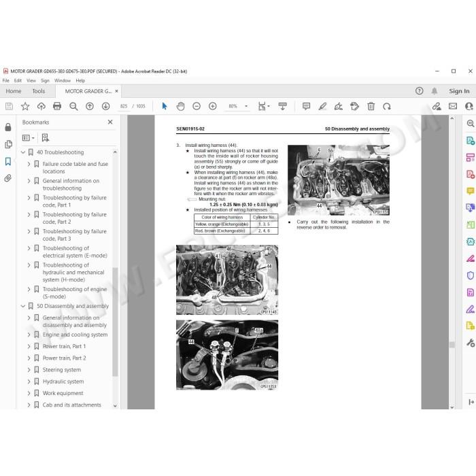Add a sticky note comment

(x=306, y=106)
